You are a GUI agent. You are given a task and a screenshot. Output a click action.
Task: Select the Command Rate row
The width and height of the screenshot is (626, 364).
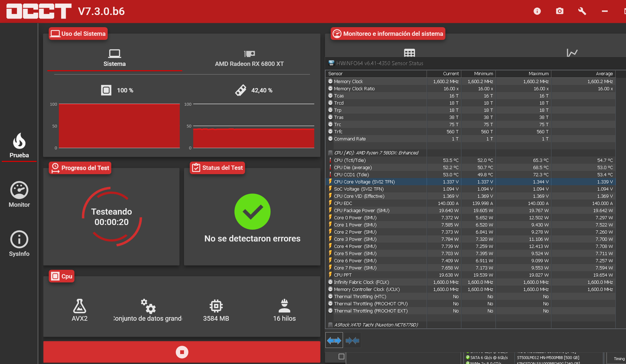click(470, 139)
